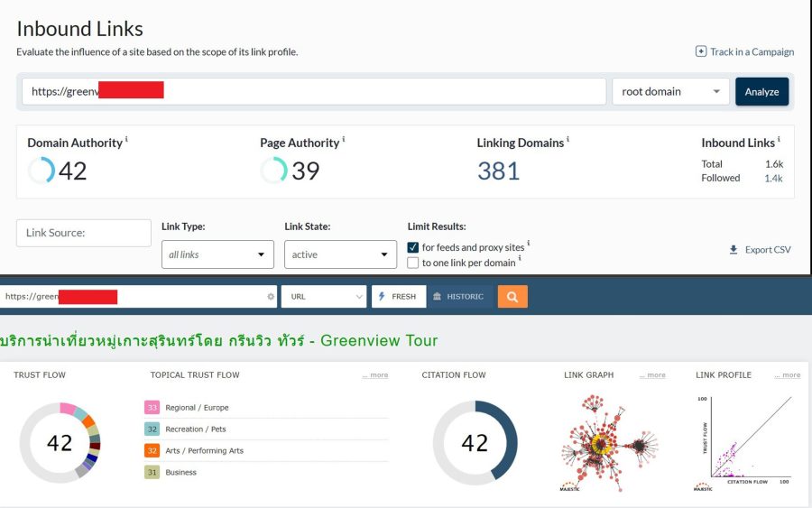
Task: Click the Page Authority score 39
Action: pos(306,171)
